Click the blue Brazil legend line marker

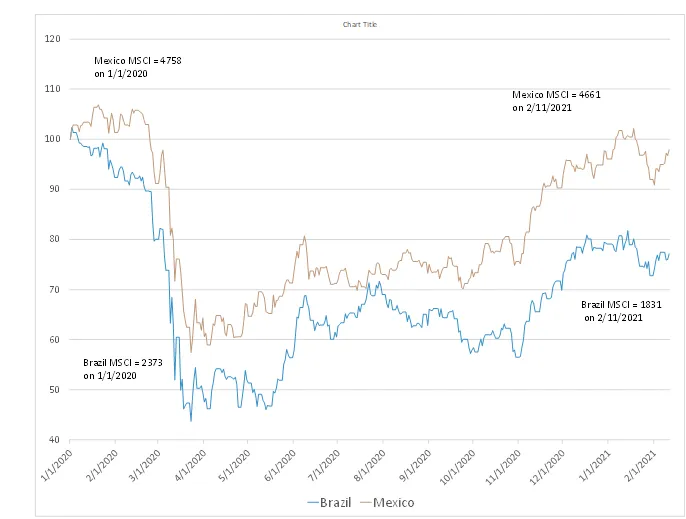[313, 503]
